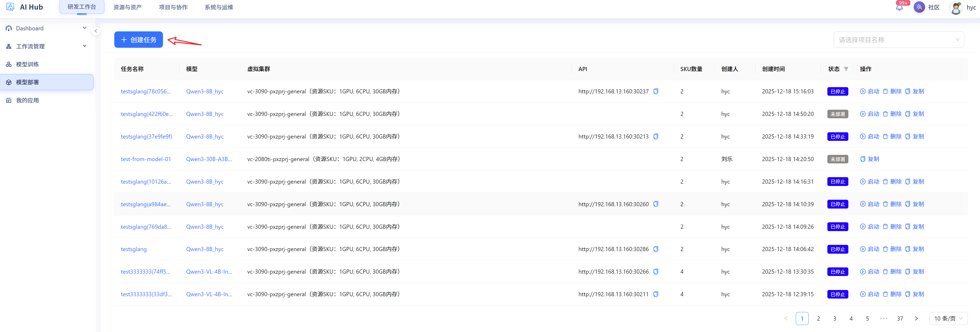This screenshot has height=332, width=980.
Task: Expand the Dashboard sidebar menu
Action: pos(47,28)
